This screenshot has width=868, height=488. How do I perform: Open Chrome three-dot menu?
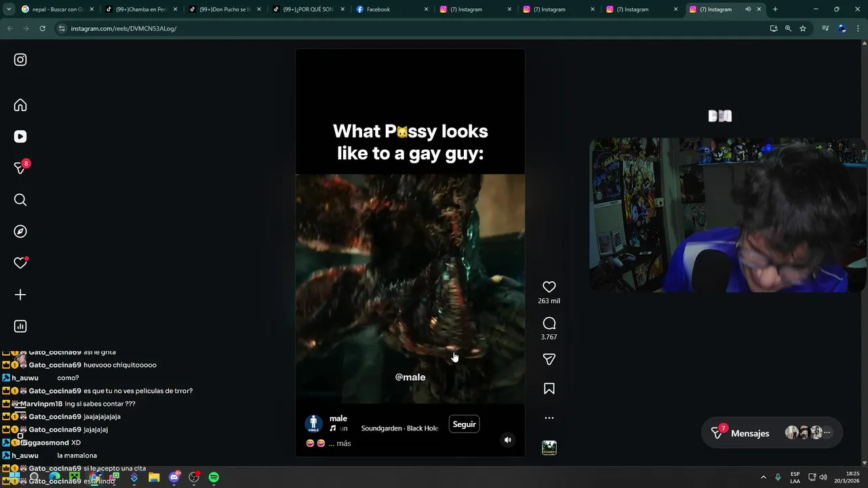pyautogui.click(x=859, y=28)
